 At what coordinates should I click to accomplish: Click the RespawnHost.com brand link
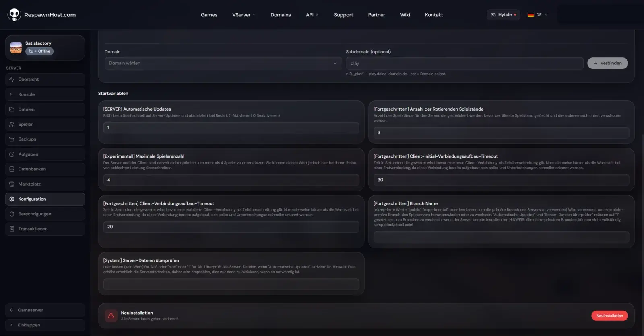pyautogui.click(x=50, y=15)
